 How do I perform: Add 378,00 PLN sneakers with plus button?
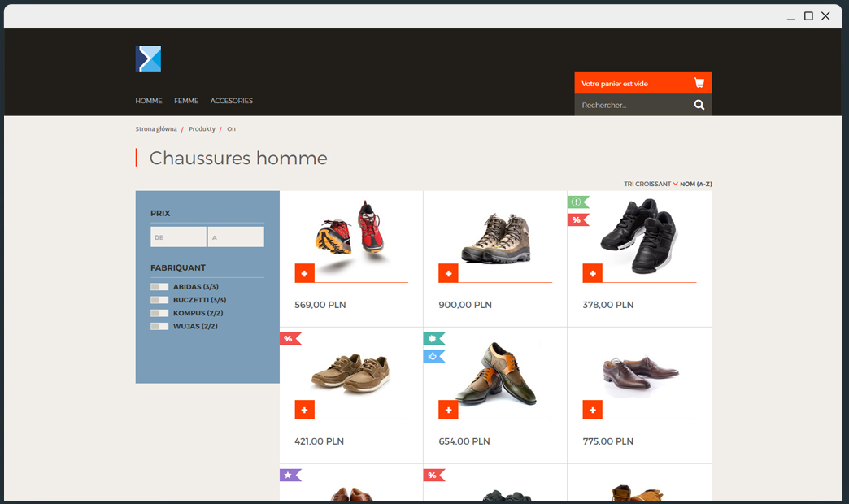592,273
